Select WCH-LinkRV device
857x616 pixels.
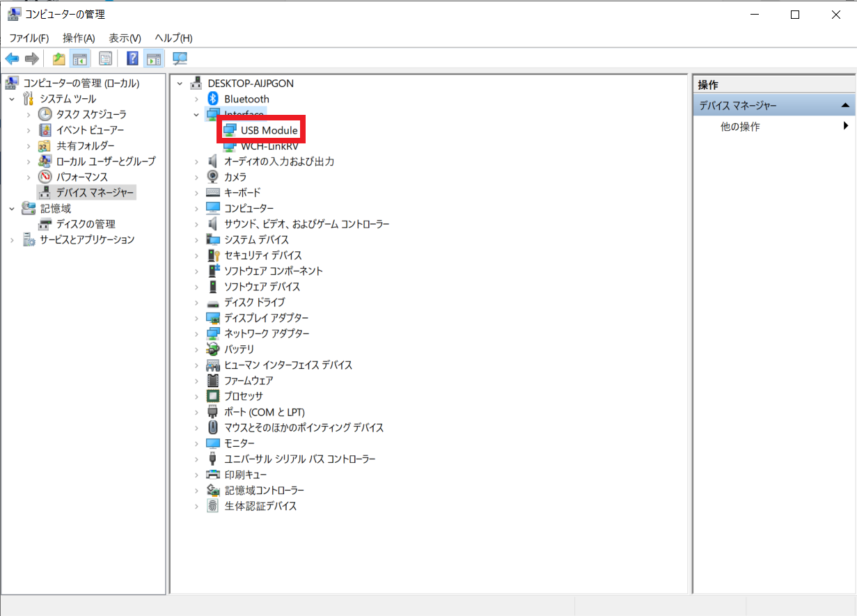[269, 146]
